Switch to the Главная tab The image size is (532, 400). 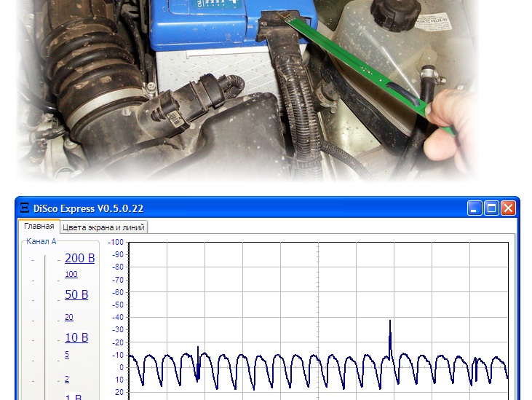[x=39, y=226]
